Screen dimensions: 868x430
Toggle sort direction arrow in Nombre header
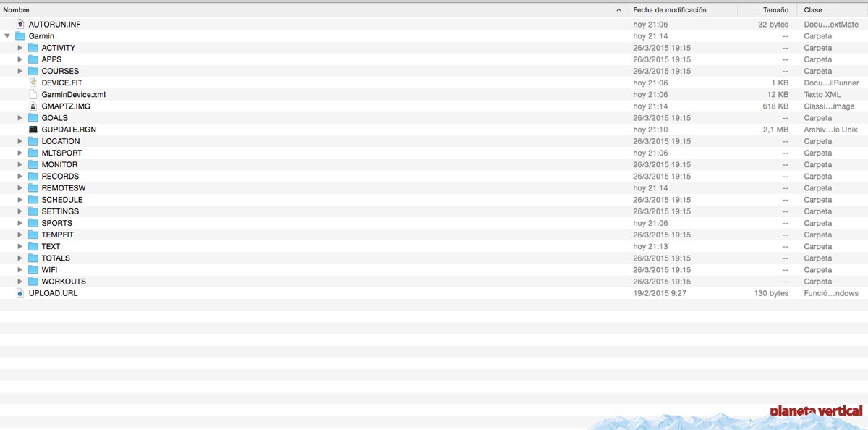(618, 10)
